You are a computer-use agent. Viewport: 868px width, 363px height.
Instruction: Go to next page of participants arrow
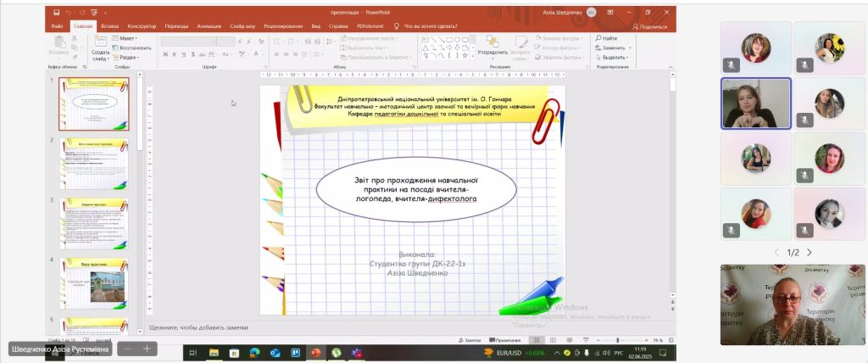pyautogui.click(x=810, y=252)
